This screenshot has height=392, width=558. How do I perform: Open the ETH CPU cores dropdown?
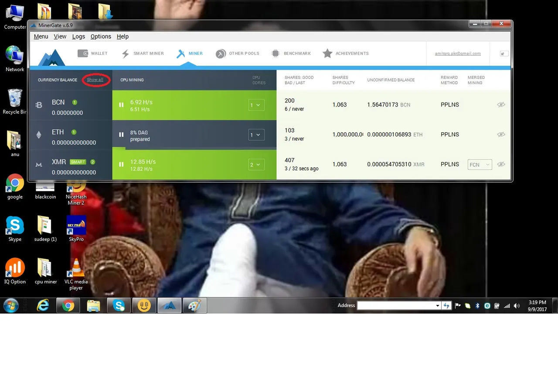click(256, 135)
